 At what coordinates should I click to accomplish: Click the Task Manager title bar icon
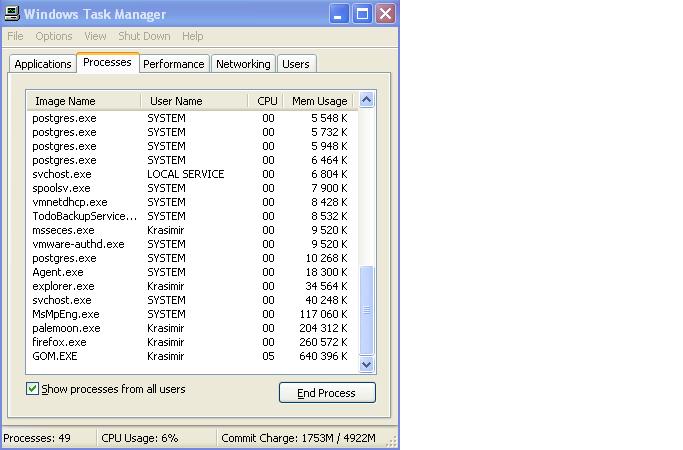pos(12,14)
